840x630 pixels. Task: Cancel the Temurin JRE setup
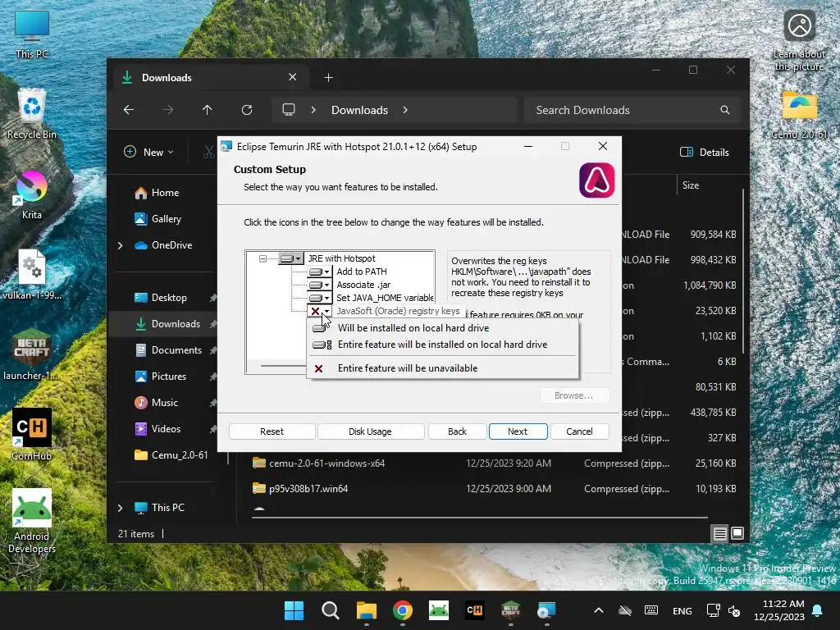[x=579, y=431]
